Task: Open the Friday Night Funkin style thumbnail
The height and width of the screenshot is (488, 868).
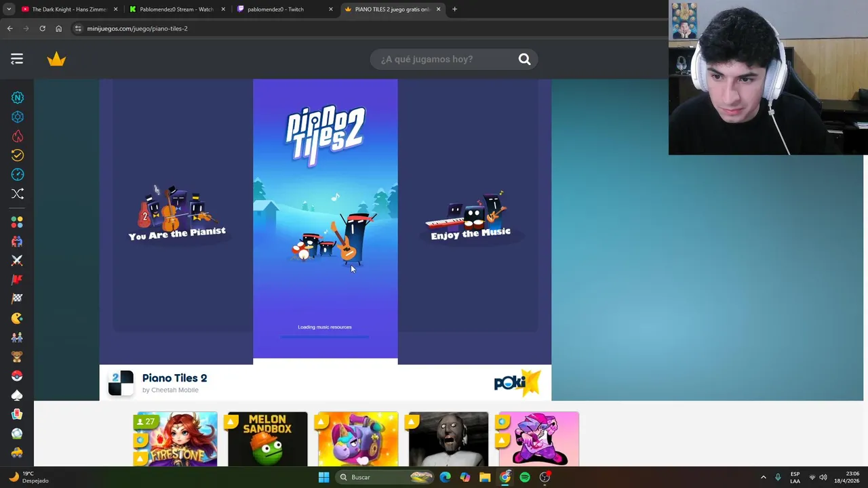Action: tap(538, 439)
